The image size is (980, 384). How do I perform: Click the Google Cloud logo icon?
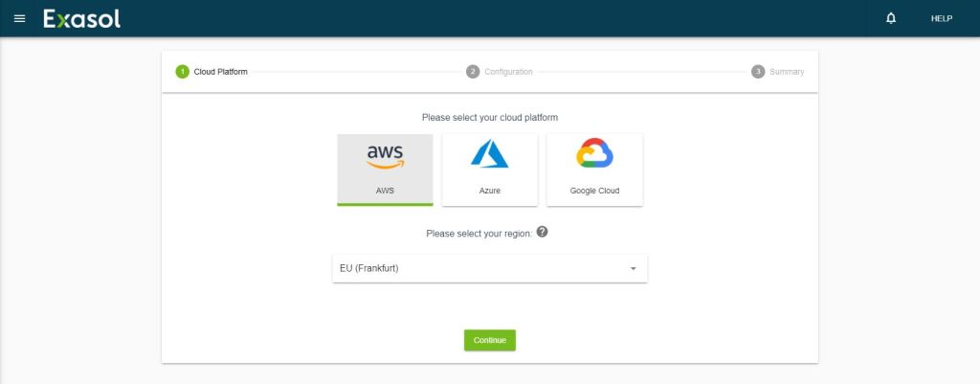coord(594,154)
